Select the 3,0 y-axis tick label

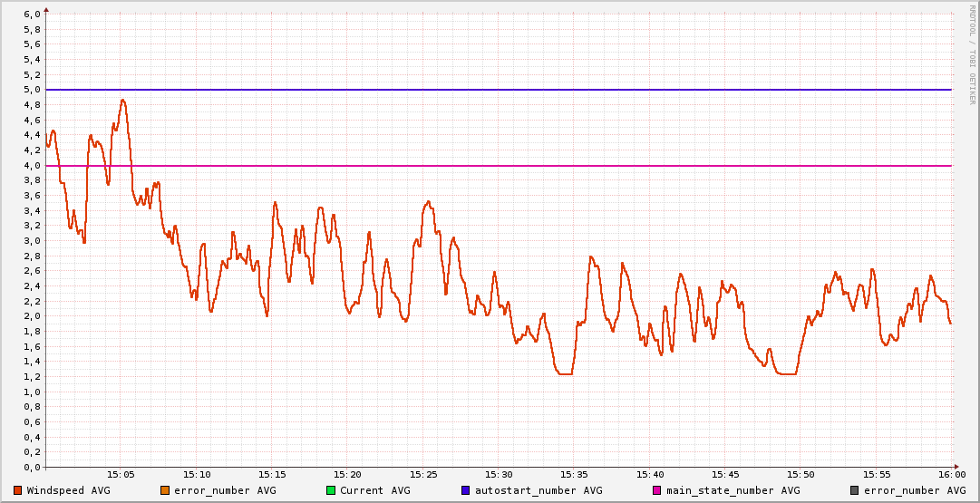pyautogui.click(x=31, y=241)
